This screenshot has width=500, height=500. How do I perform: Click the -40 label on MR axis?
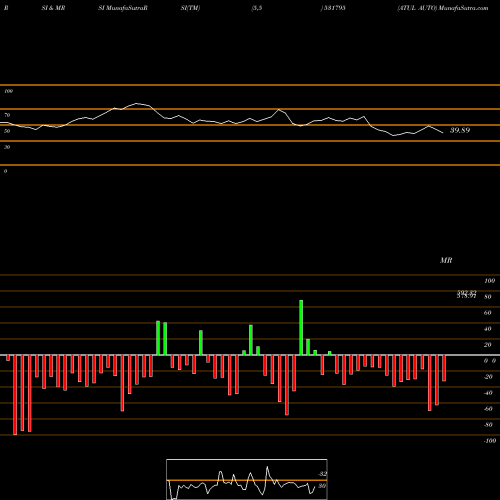pyautogui.click(x=488, y=393)
